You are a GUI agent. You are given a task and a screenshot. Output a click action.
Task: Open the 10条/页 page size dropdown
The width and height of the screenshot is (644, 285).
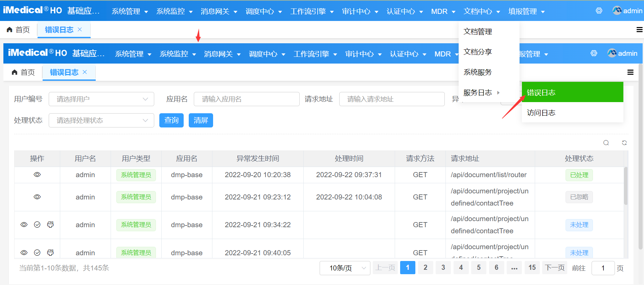coord(345,268)
